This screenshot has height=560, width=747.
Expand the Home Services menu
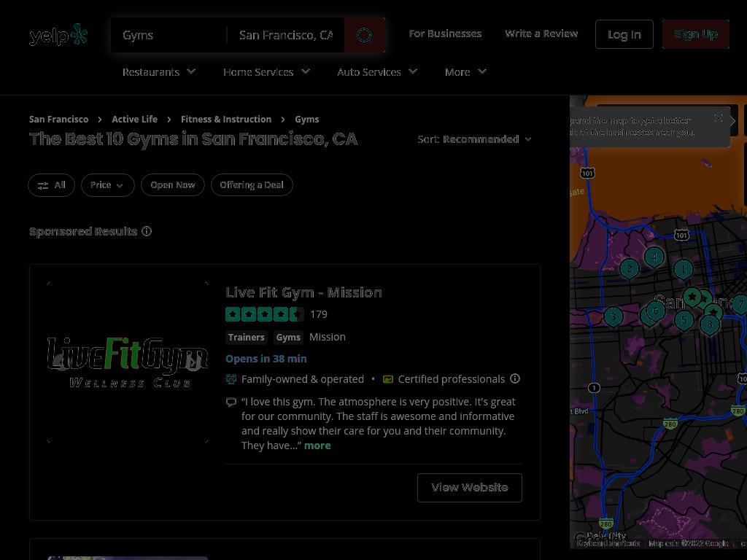266,72
